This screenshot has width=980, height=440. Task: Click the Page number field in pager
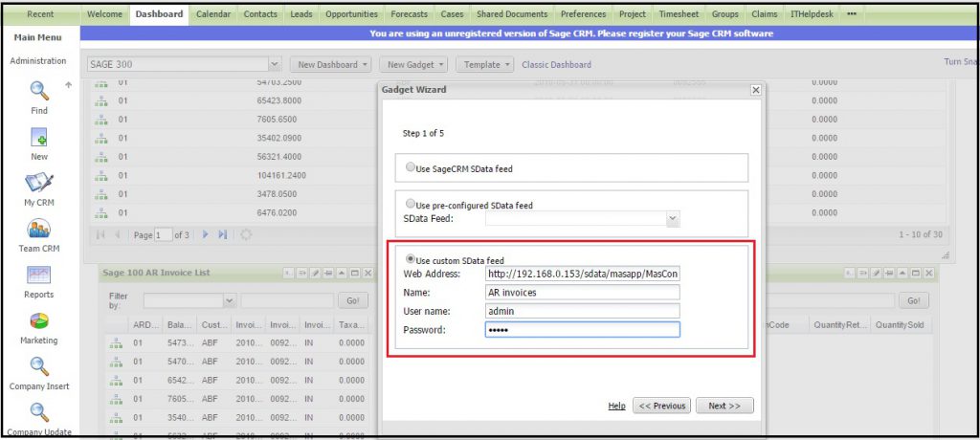[x=163, y=235]
